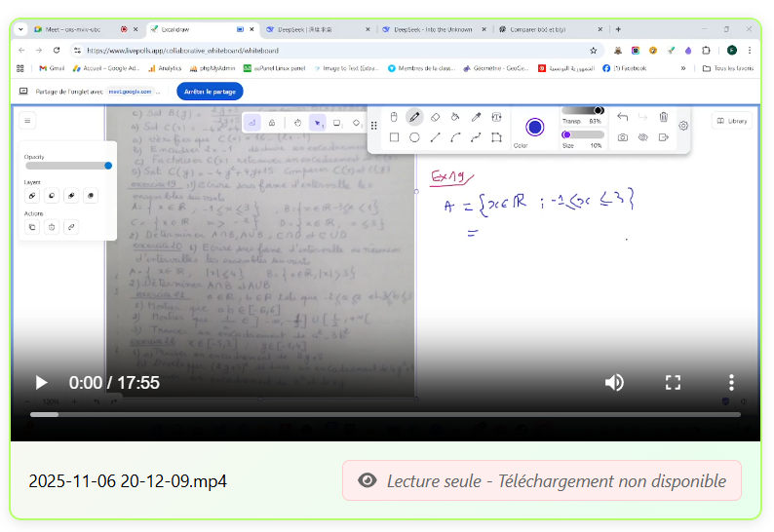Screen dimensions: 774x532
Task: Select the color picker eyedropper tool
Action: click(x=476, y=117)
